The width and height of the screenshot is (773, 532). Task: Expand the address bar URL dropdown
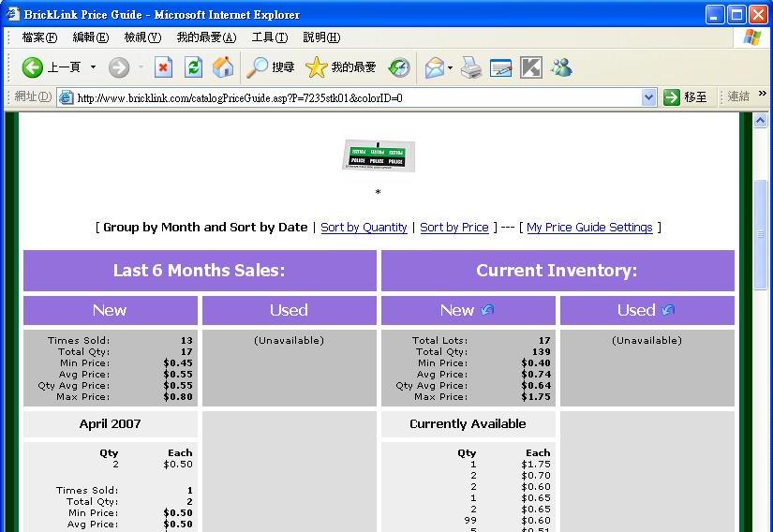pyautogui.click(x=649, y=97)
